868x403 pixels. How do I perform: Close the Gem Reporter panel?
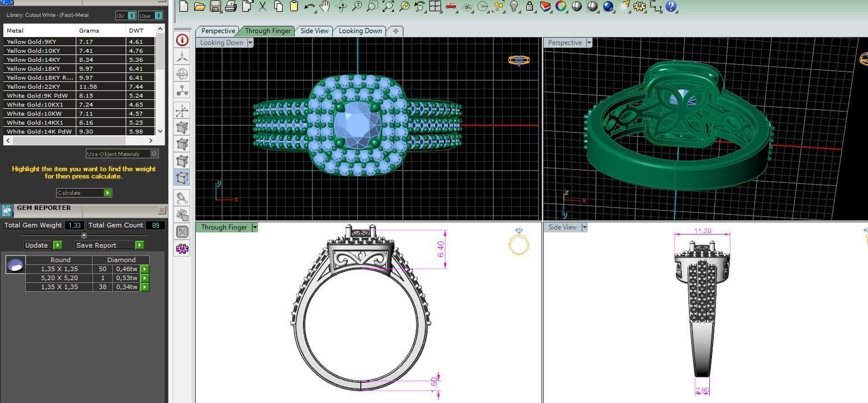[162, 210]
